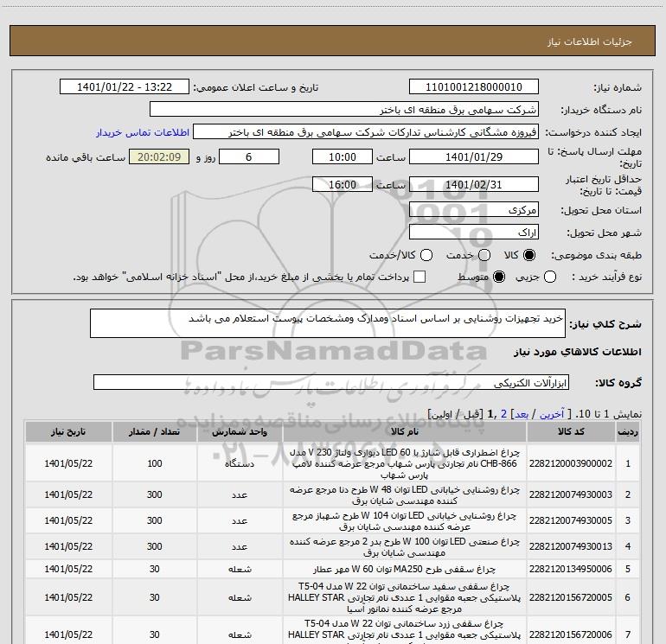
Task: Click column header نام کالا
Action: tap(405, 431)
